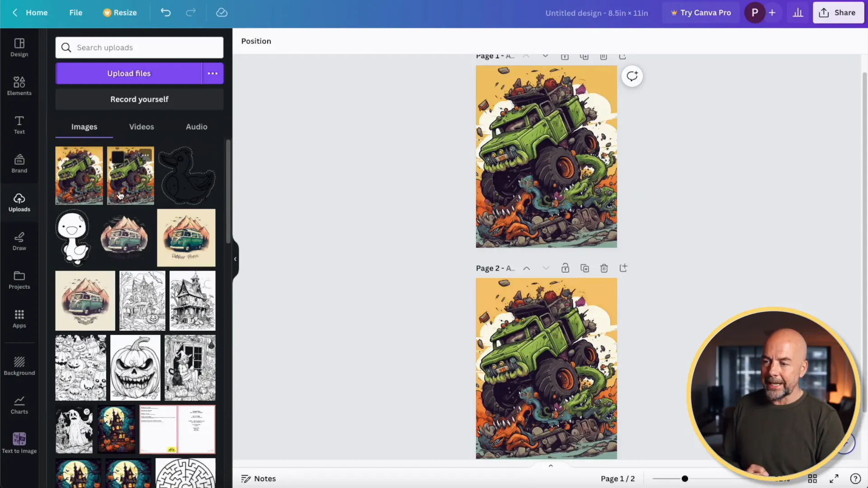Open the Elements panel
Screen dimensions: 868x488
click(19, 86)
